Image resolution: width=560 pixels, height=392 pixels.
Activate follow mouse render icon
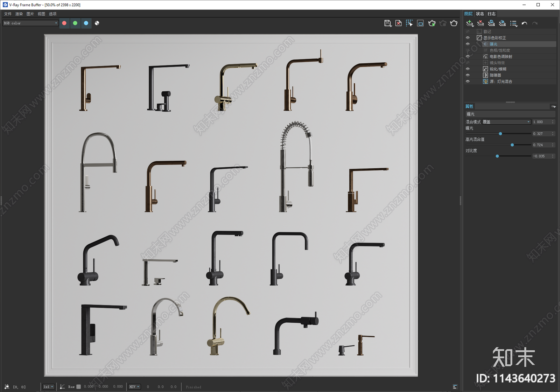tap(409, 23)
